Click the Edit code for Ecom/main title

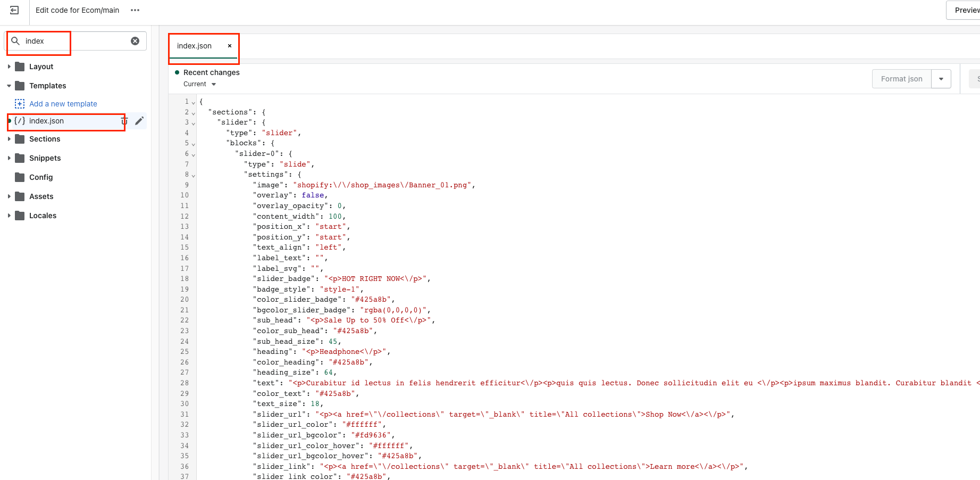click(78, 10)
